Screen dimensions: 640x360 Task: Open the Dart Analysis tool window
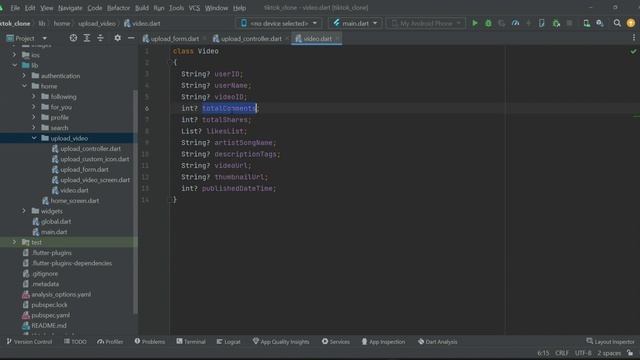point(438,342)
